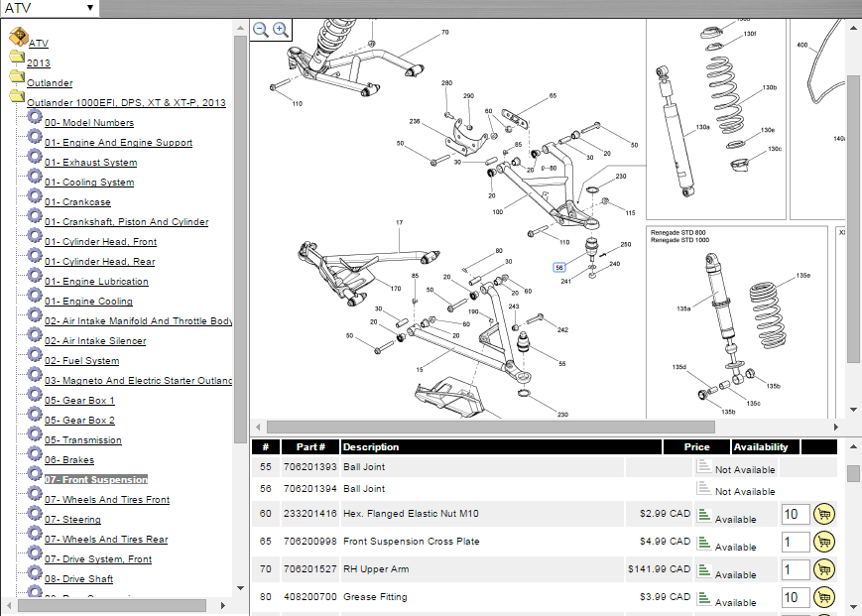Select 01- Crankshaft, Piston And Cylinder
The width and height of the screenshot is (862, 616).
127,221
